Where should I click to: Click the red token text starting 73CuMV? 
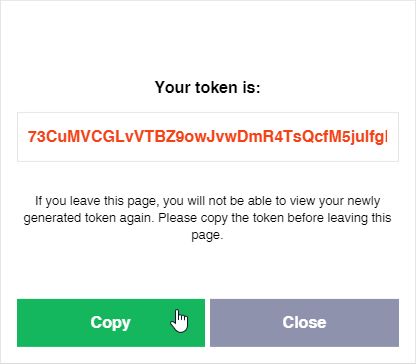coord(207,137)
